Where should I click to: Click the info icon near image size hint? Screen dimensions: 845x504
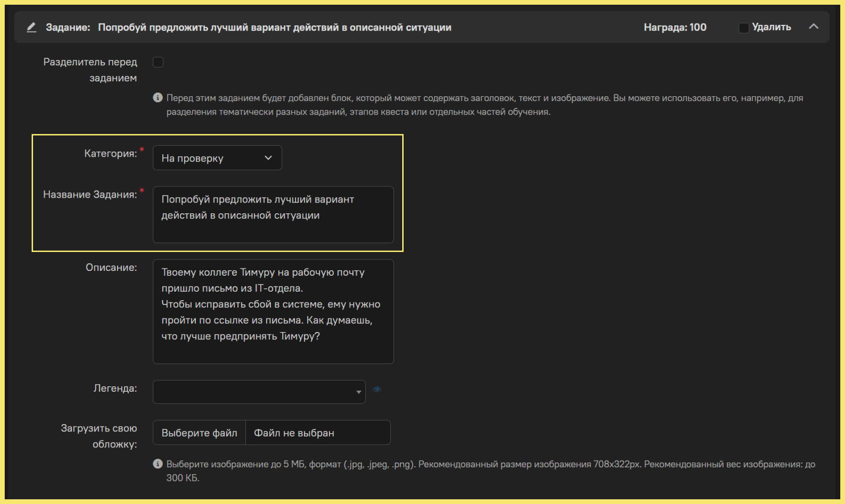[158, 464]
